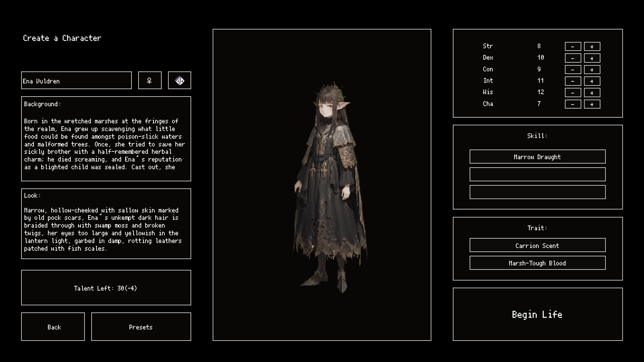Increase the Wis stat with the plus button
The width and height of the screenshot is (644, 362).
pyautogui.click(x=592, y=93)
